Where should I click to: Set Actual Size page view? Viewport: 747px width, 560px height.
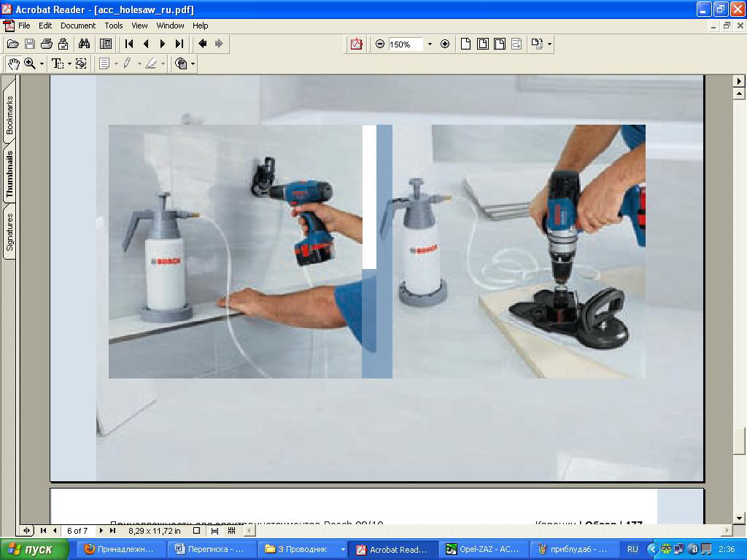tap(465, 44)
